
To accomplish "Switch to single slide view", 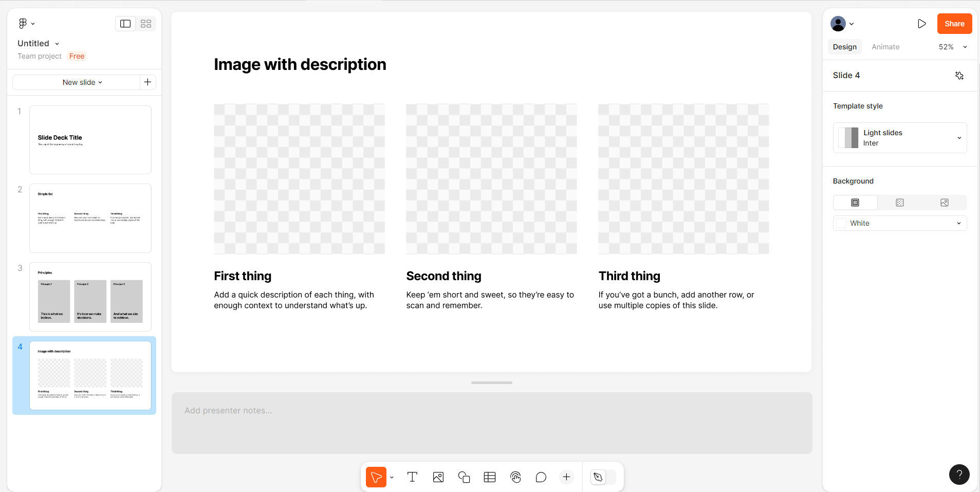I will tap(125, 24).
